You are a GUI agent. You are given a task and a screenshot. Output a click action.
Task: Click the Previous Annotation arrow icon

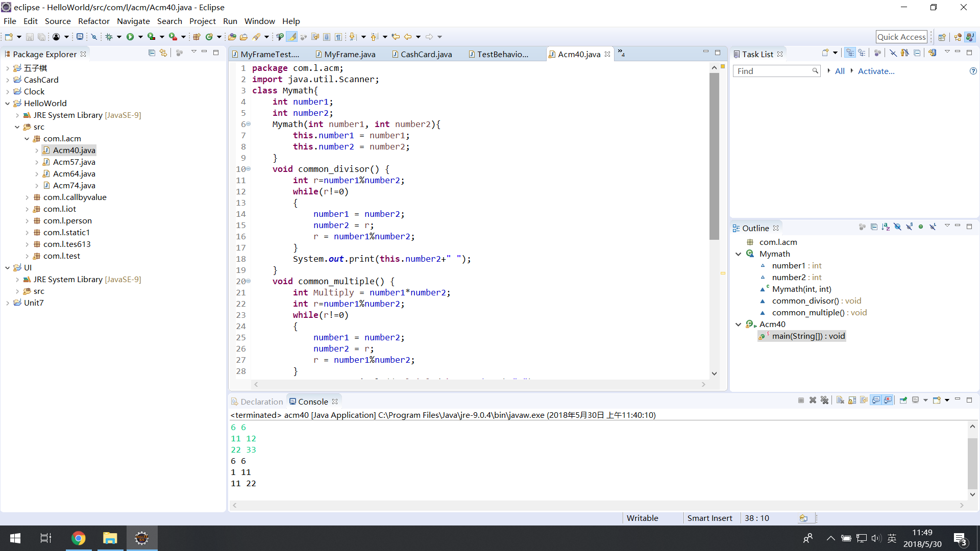point(374,37)
